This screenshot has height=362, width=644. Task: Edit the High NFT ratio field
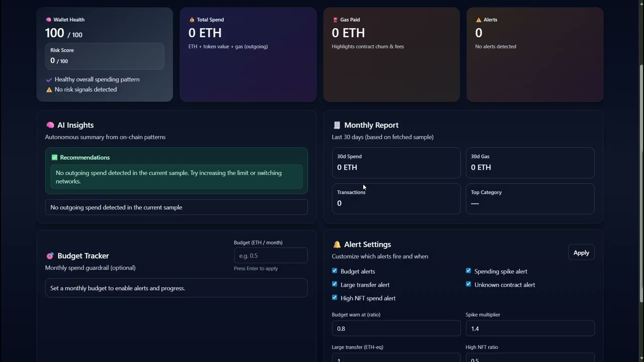(530, 357)
